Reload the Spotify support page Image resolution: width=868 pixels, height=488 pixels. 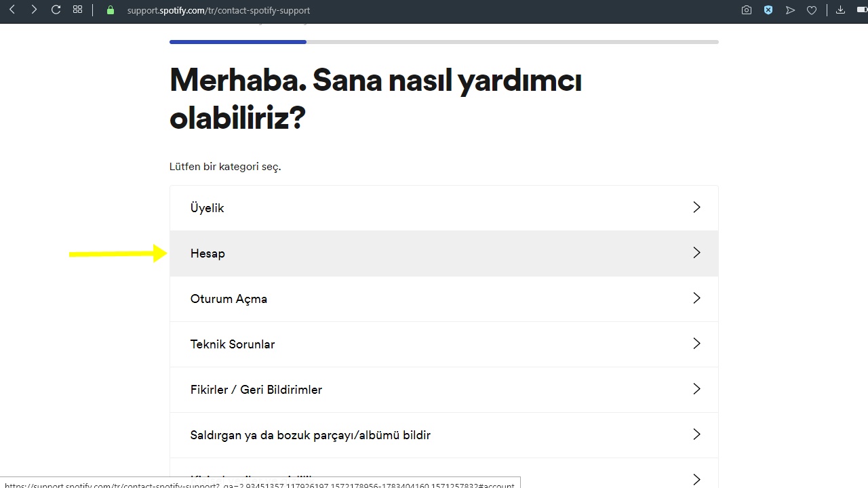pyautogui.click(x=56, y=9)
